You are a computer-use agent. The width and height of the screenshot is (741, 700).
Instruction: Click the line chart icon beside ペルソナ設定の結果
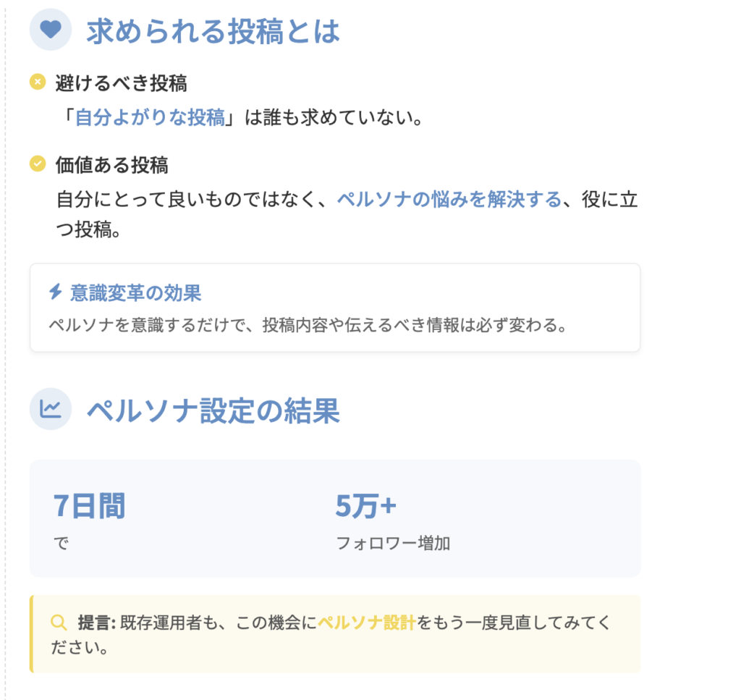(x=50, y=409)
